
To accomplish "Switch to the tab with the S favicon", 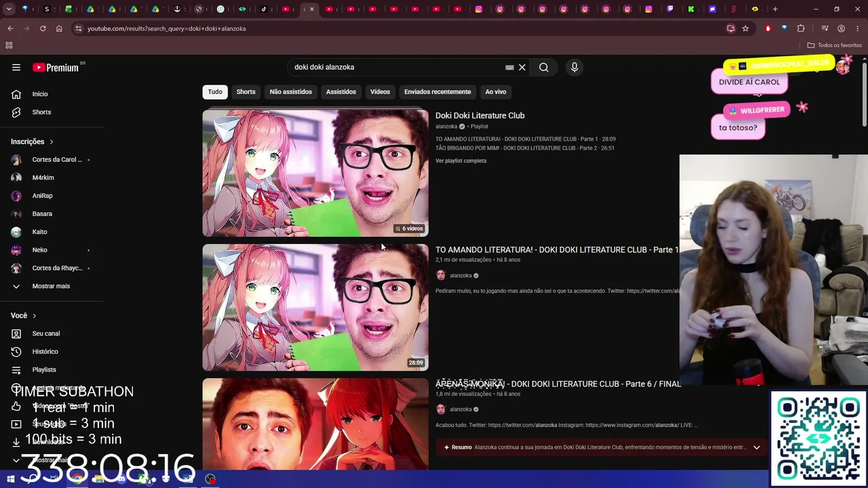I will click(x=47, y=9).
